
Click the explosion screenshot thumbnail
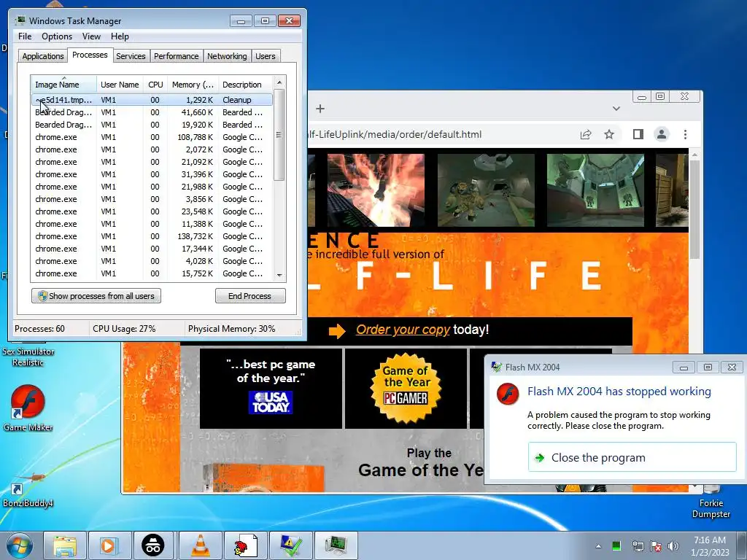pyautogui.click(x=376, y=190)
